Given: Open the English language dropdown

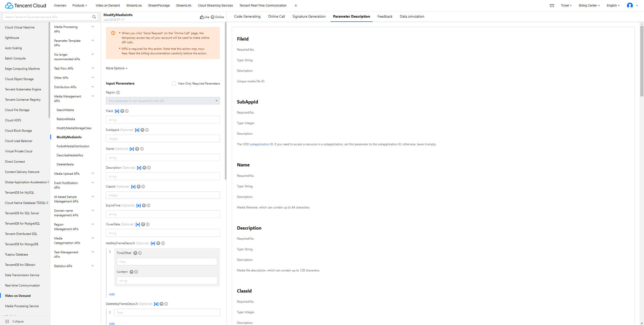Looking at the screenshot, I should (x=613, y=6).
